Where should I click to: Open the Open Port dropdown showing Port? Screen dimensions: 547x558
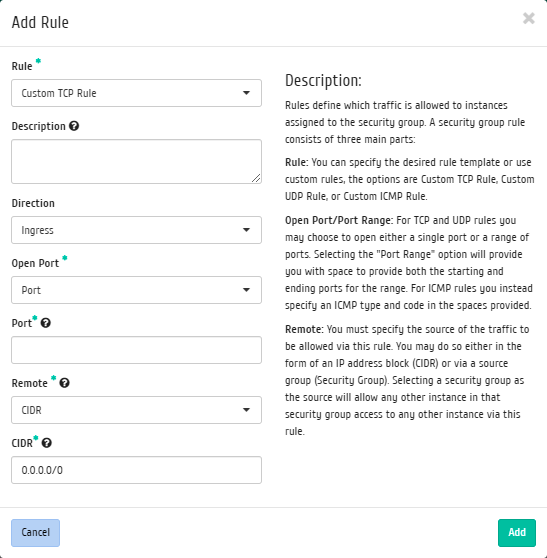[136, 290]
